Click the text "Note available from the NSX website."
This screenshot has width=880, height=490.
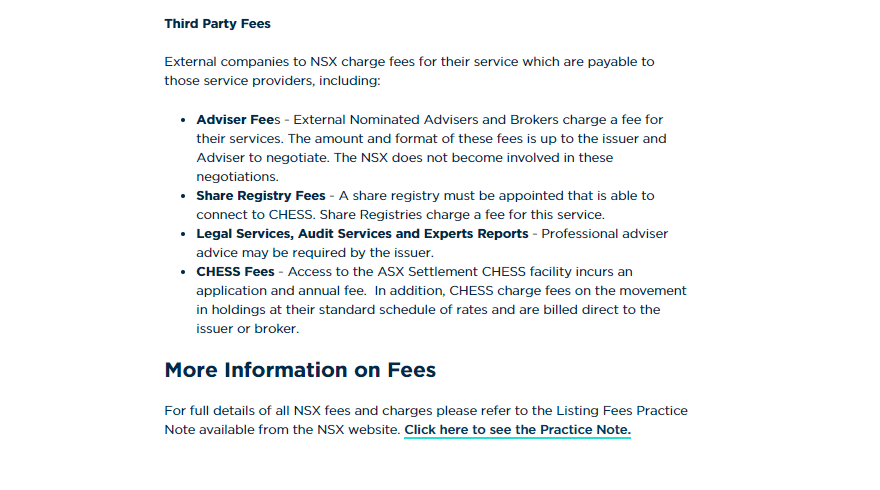point(282,430)
